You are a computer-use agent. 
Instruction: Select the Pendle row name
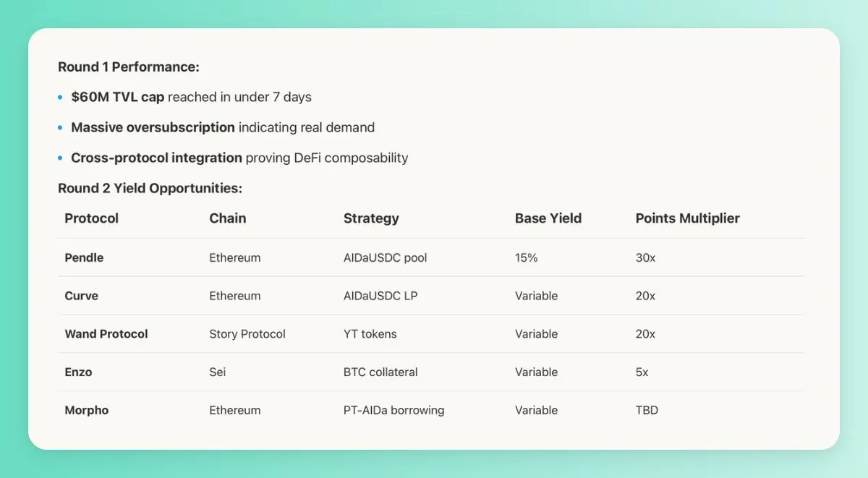[84, 257]
